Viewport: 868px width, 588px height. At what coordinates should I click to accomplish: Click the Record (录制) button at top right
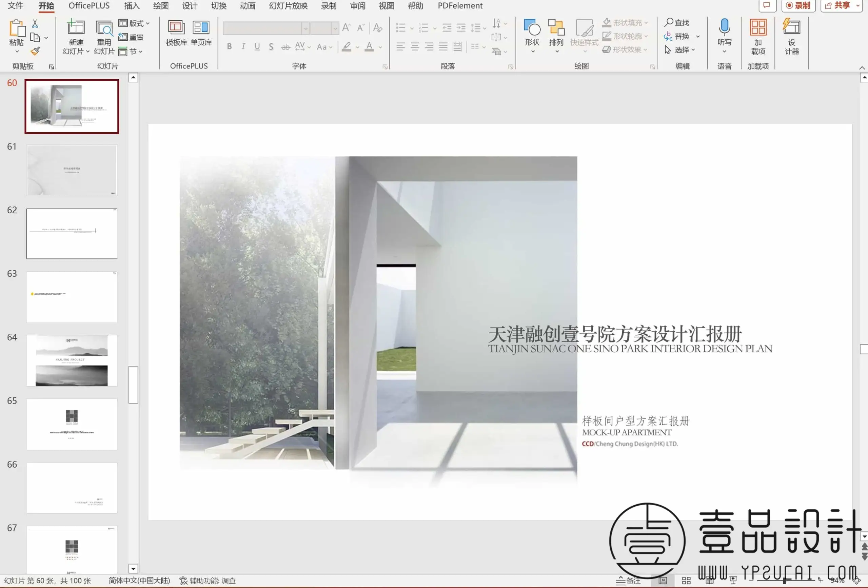pyautogui.click(x=798, y=6)
